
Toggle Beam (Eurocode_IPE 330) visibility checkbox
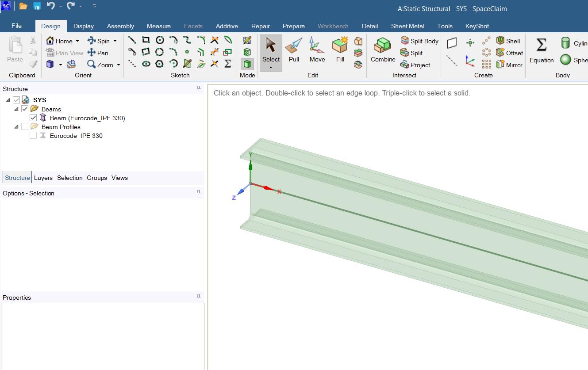33,118
